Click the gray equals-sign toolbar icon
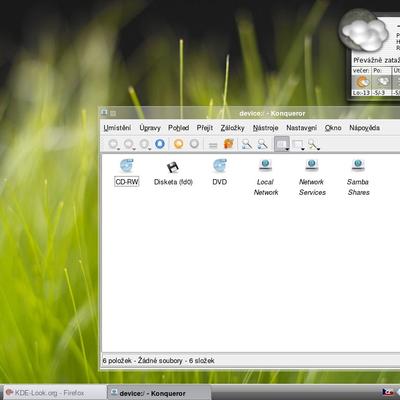Viewport: 400px width, 400px height. pos(213,145)
